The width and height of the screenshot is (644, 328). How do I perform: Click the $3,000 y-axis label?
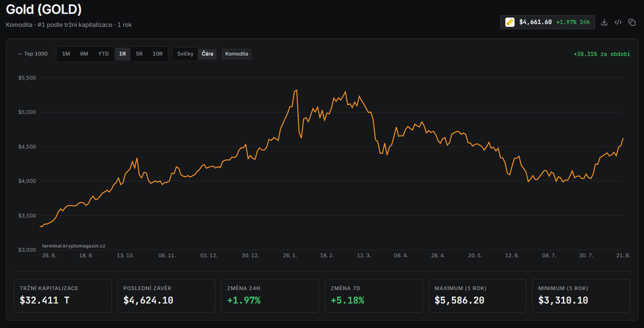[x=27, y=250]
